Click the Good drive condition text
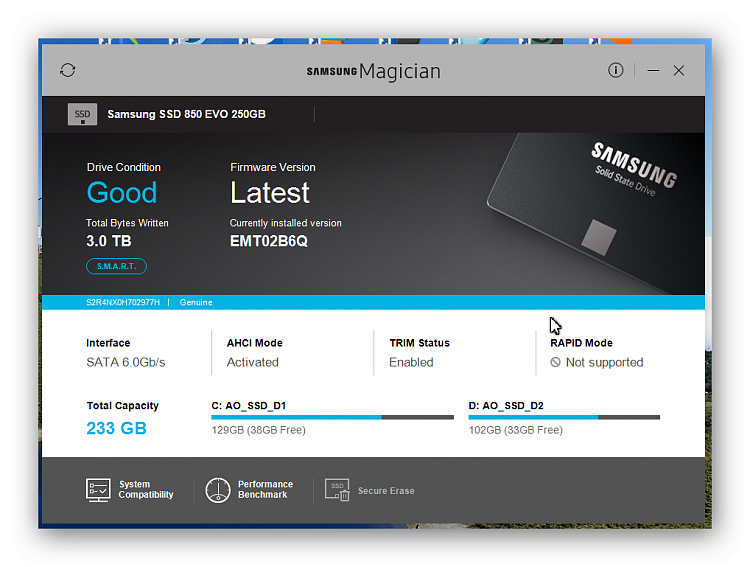The image size is (750, 567). (121, 193)
